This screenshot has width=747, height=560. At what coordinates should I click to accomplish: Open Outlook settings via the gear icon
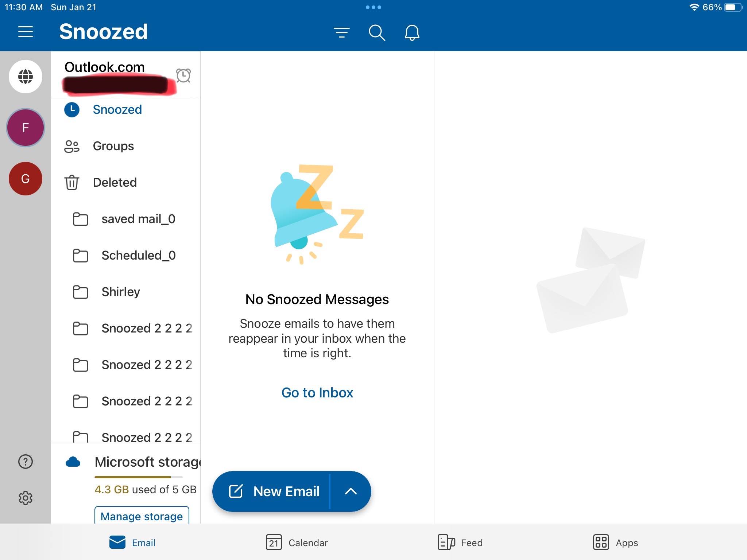click(x=25, y=498)
